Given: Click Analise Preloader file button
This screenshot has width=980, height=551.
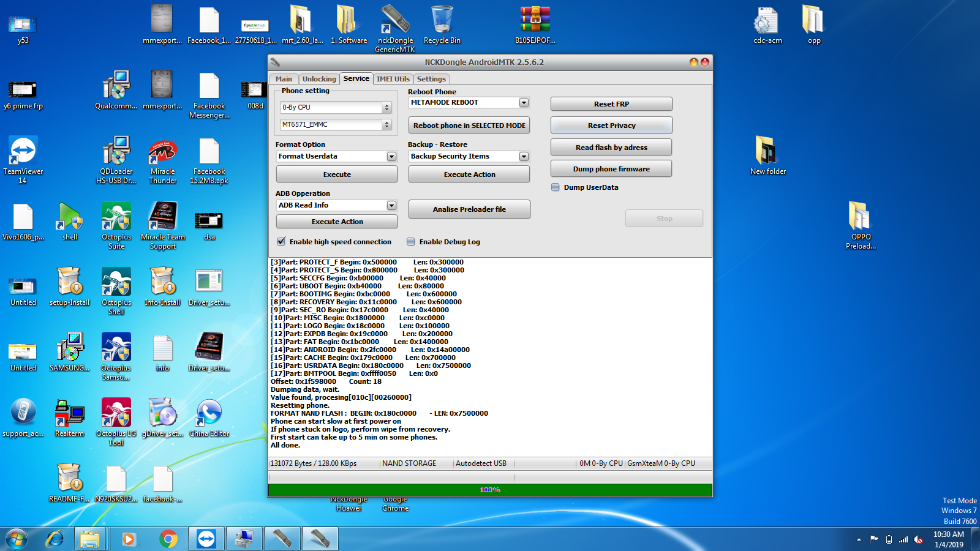Looking at the screenshot, I should click(x=469, y=209).
